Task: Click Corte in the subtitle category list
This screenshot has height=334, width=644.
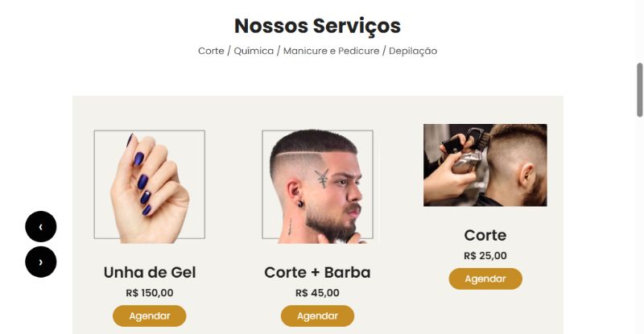Action: (x=211, y=51)
